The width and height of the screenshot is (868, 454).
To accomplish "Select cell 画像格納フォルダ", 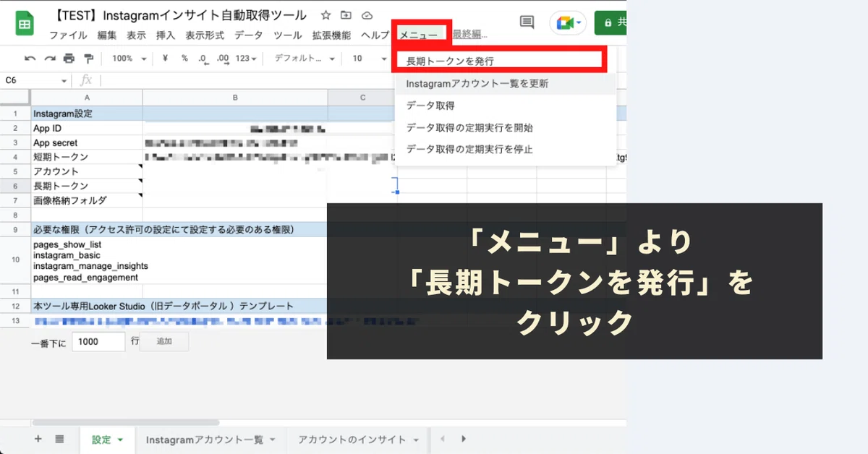I will point(87,200).
